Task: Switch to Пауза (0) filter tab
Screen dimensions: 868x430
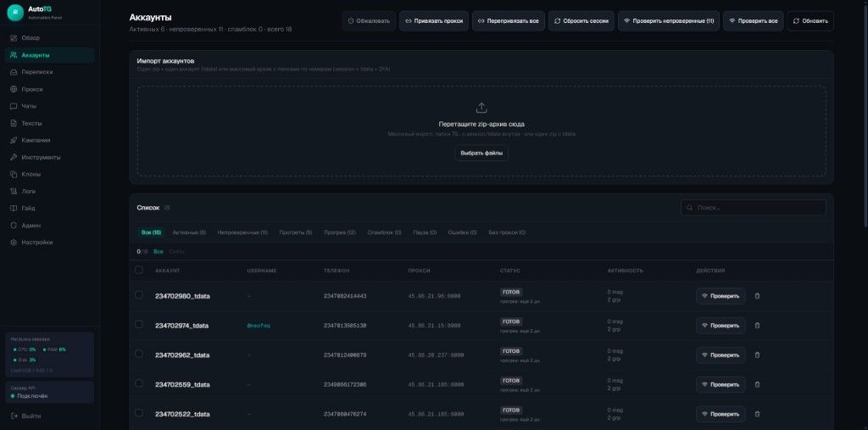Action: (x=425, y=232)
